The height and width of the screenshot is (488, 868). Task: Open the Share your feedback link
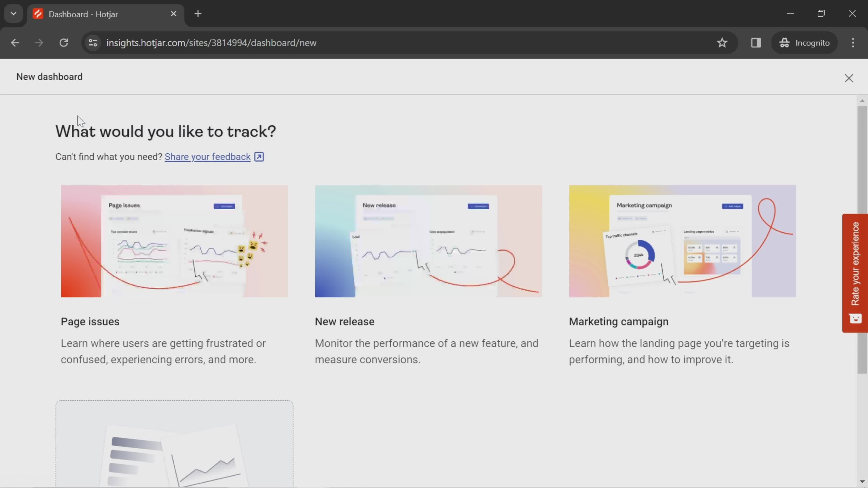[208, 157]
